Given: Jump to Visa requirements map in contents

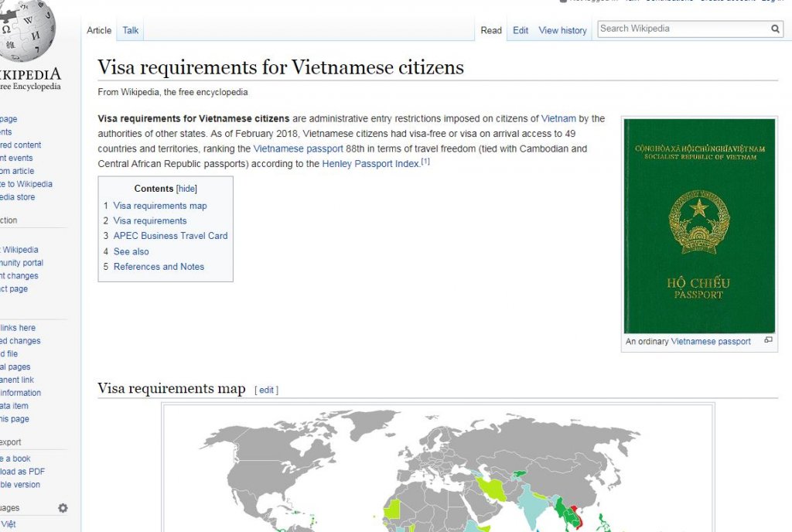Looking at the screenshot, I should [x=159, y=206].
